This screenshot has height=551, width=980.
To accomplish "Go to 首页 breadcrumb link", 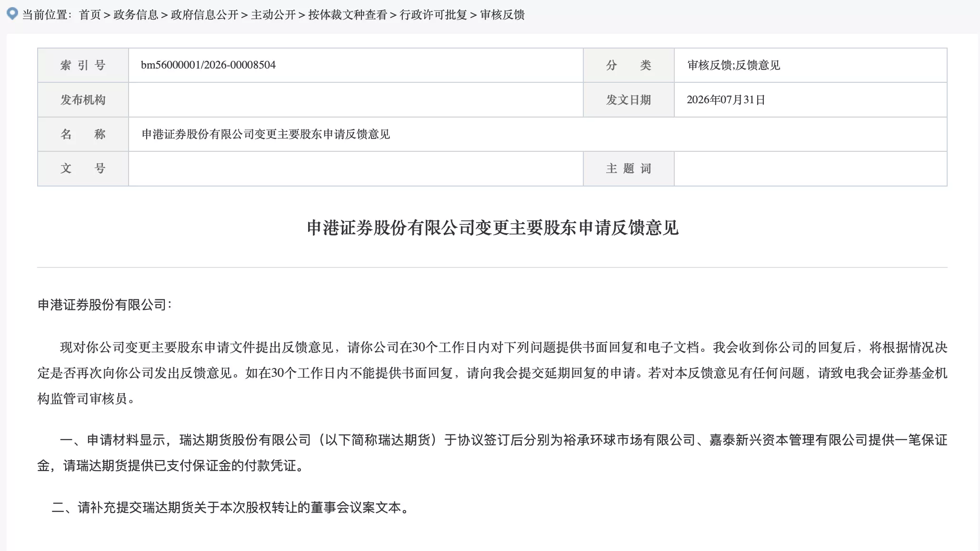I will pyautogui.click(x=90, y=15).
